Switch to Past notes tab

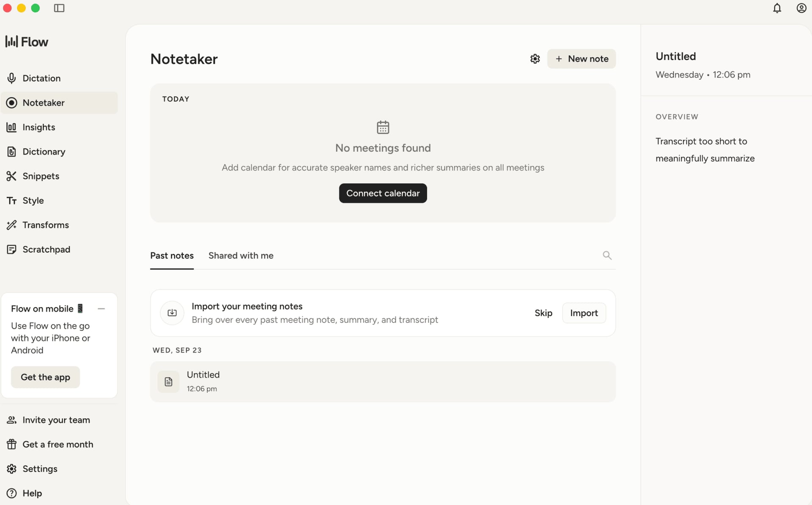pos(172,256)
